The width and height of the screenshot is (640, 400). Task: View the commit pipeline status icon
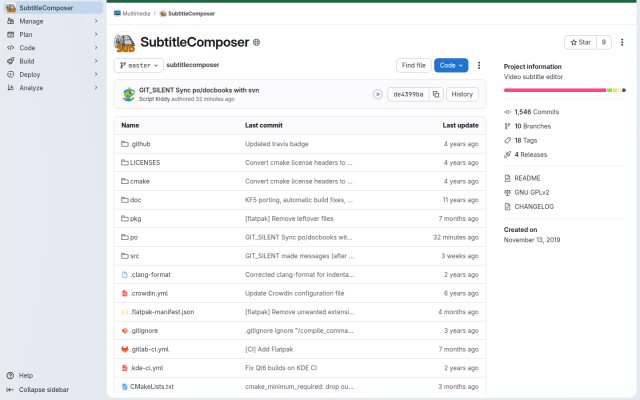pos(378,94)
